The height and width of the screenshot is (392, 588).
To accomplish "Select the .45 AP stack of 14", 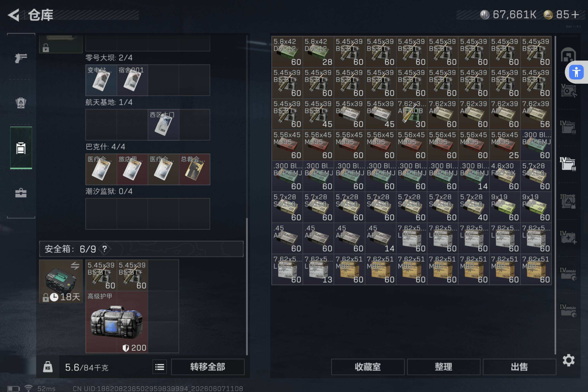I will [381, 238].
